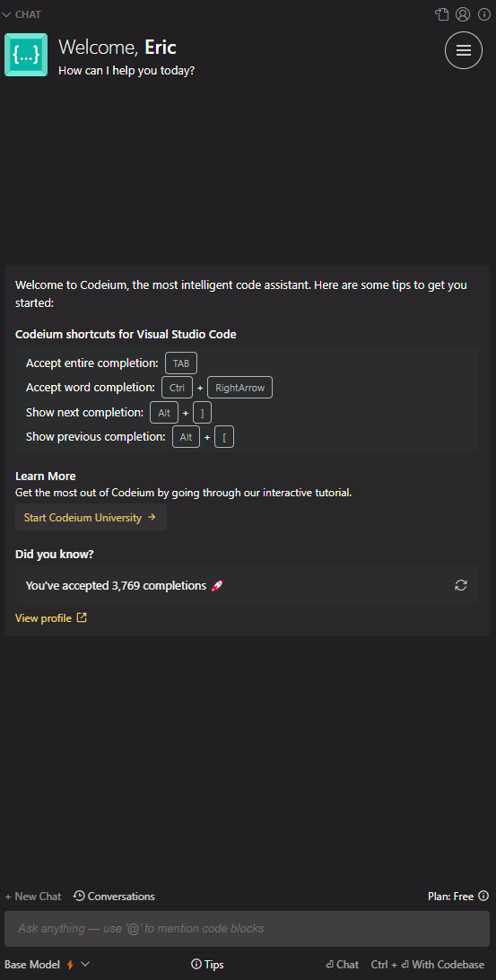Refresh the Did you know fact
Image resolution: width=496 pixels, height=980 pixels.
[461, 586]
